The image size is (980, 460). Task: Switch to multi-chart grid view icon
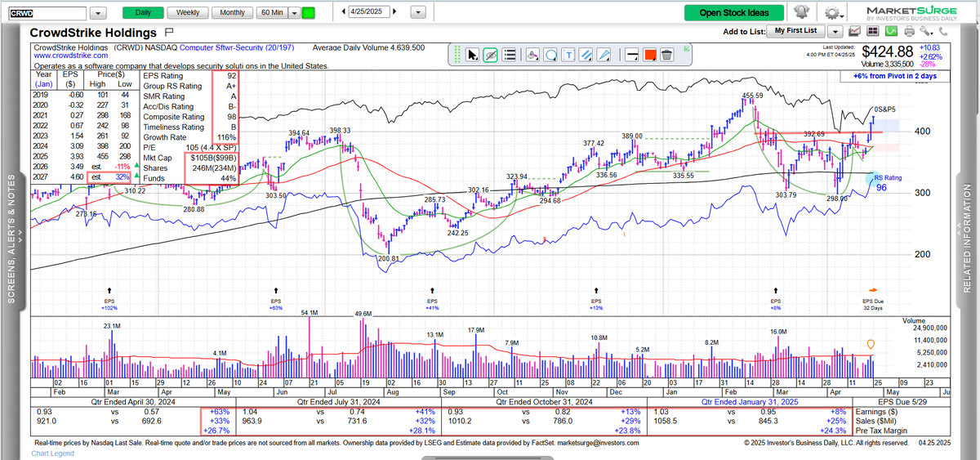coord(872,31)
